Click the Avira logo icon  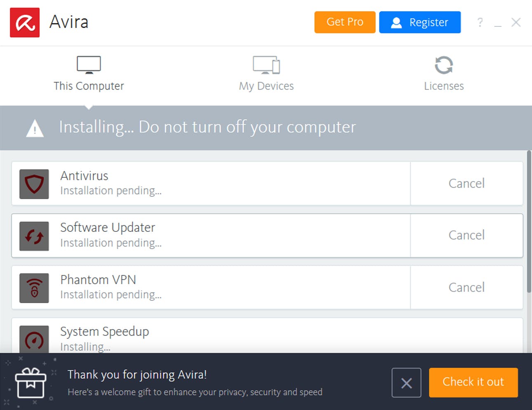point(24,22)
